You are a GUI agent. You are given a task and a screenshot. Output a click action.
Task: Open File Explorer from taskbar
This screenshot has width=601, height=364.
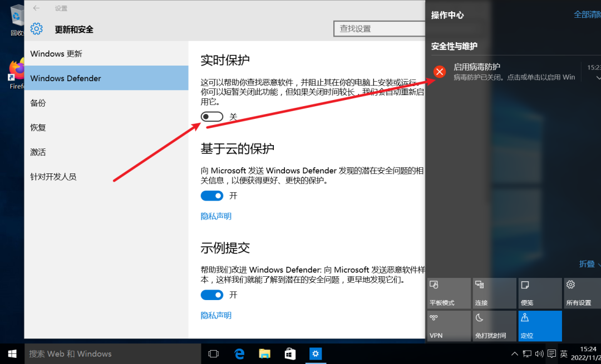click(265, 354)
